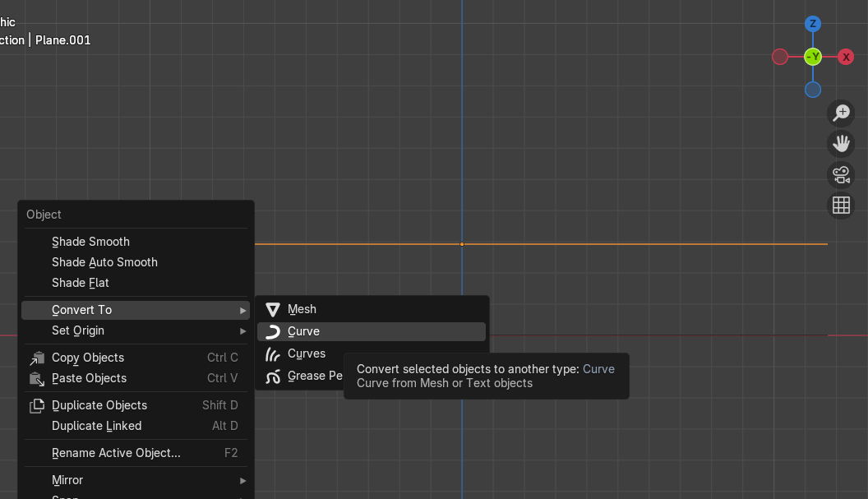The image size is (868, 499).
Task: Choose Curve in the conversion submenu
Action: click(x=303, y=331)
